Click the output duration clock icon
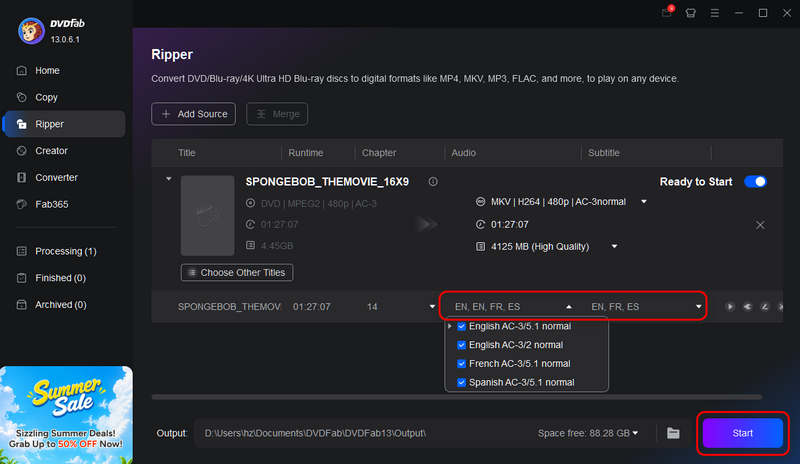This screenshot has width=800, height=464. tap(480, 224)
